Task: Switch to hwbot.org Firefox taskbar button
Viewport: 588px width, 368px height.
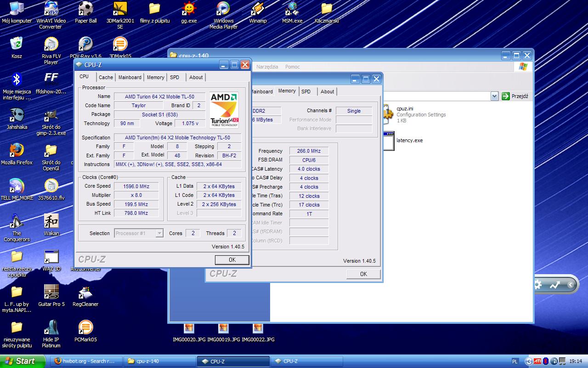Action: (x=85, y=361)
